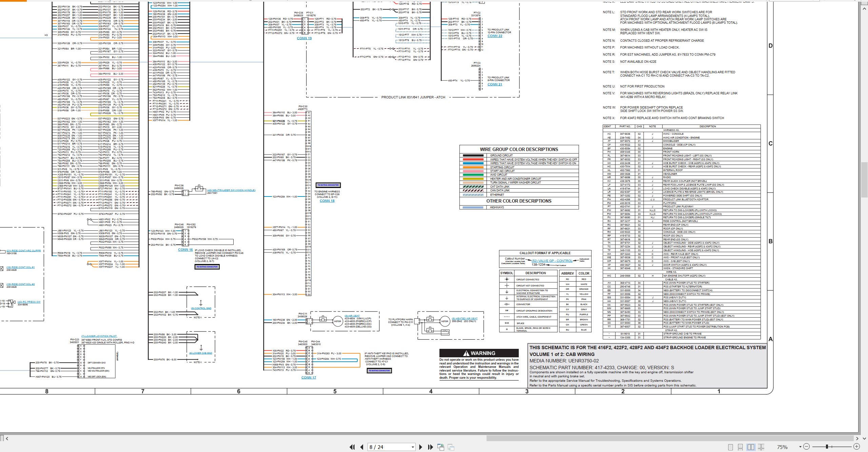Open the CONN 18 link
Viewport: 868px width, 452px height.
click(327, 201)
